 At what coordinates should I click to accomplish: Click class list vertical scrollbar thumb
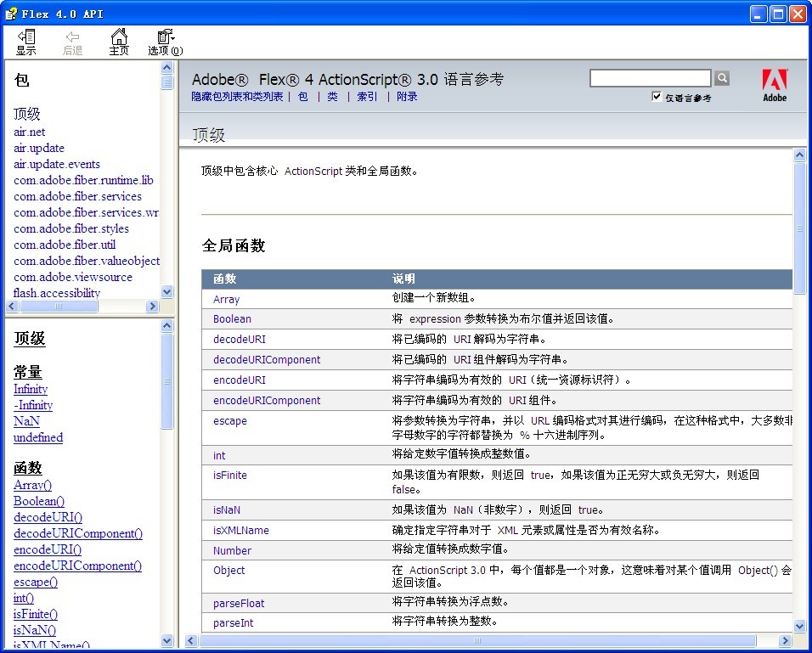click(x=166, y=381)
